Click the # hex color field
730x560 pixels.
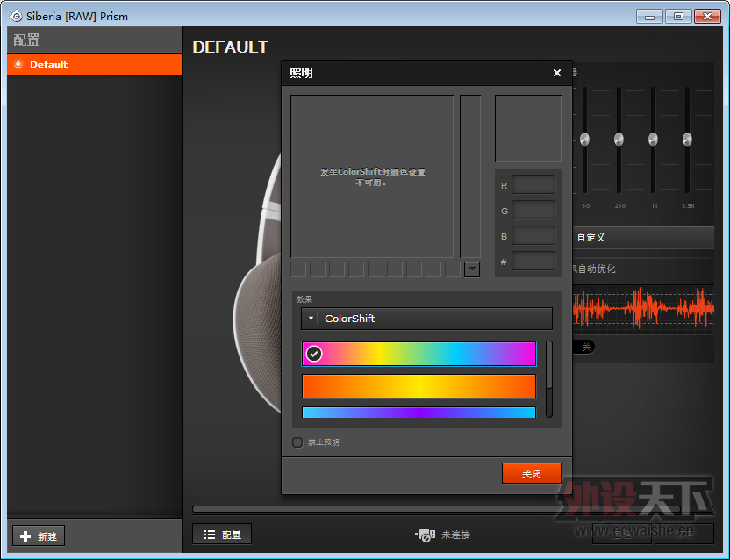(533, 261)
